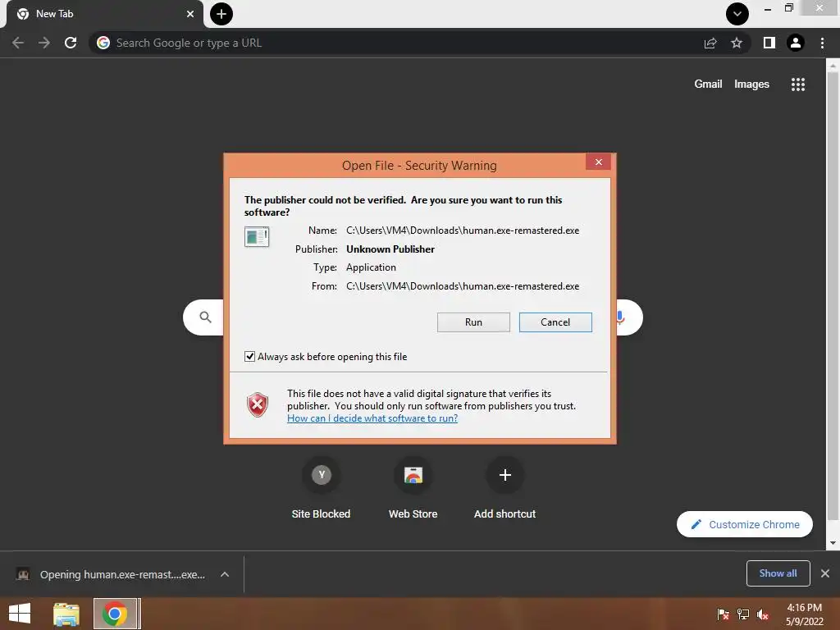Click the search magnifier icon in Google box
Screen dimensions: 840x630
tap(206, 317)
